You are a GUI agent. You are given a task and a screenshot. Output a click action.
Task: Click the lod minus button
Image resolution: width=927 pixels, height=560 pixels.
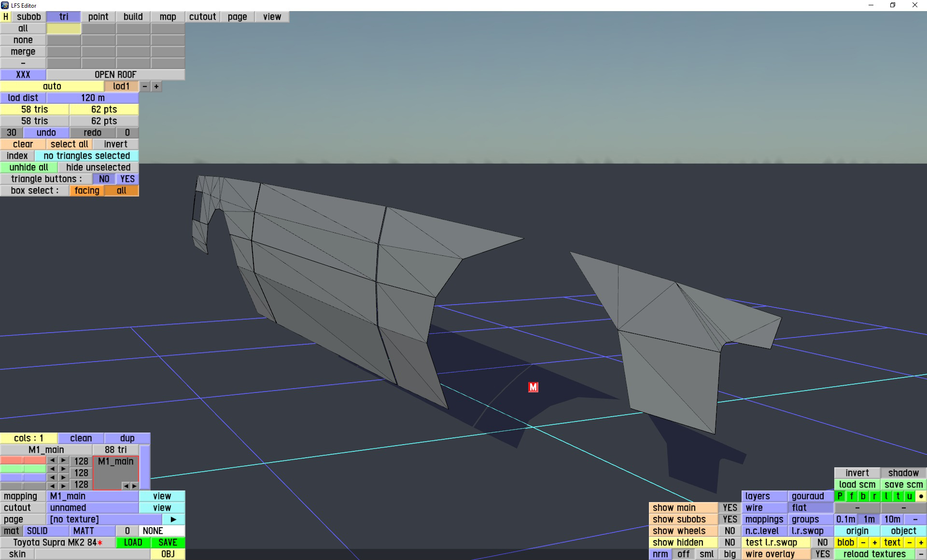pos(145,86)
